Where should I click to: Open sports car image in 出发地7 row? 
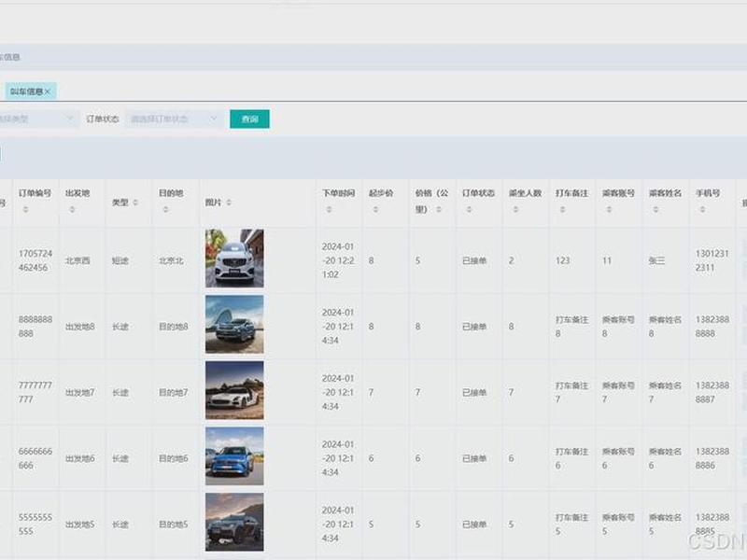pos(234,390)
